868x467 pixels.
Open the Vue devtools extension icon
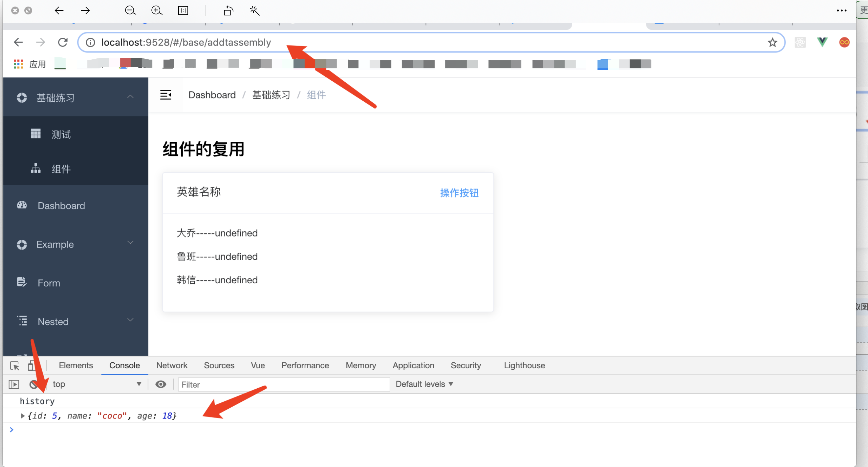(x=822, y=42)
